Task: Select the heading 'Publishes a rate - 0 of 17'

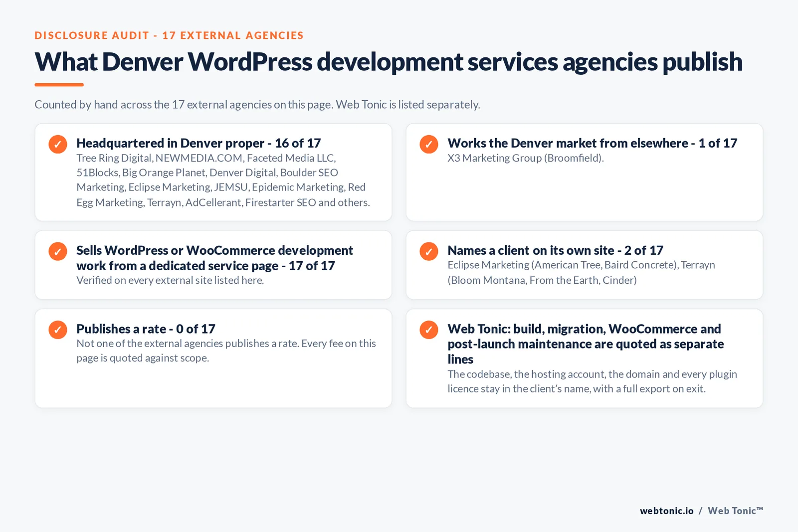Action: [x=146, y=329]
